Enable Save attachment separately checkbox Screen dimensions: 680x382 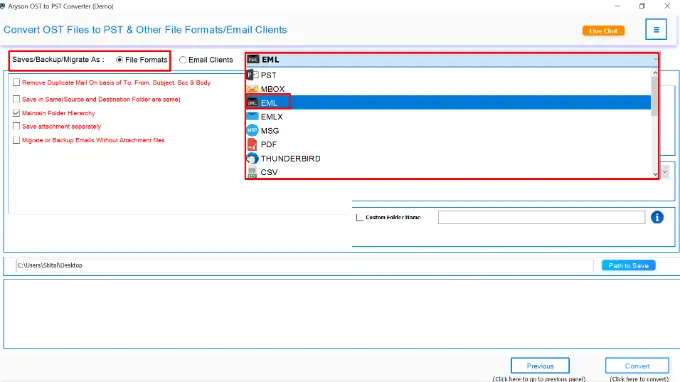click(x=16, y=126)
